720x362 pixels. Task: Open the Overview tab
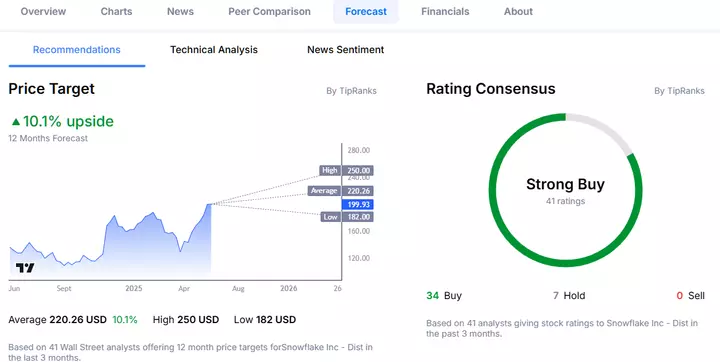tap(43, 11)
